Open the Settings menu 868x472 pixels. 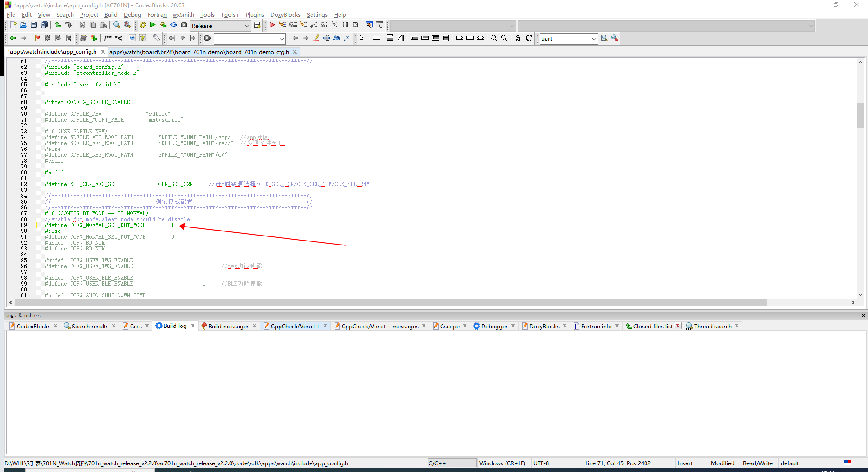click(x=317, y=15)
